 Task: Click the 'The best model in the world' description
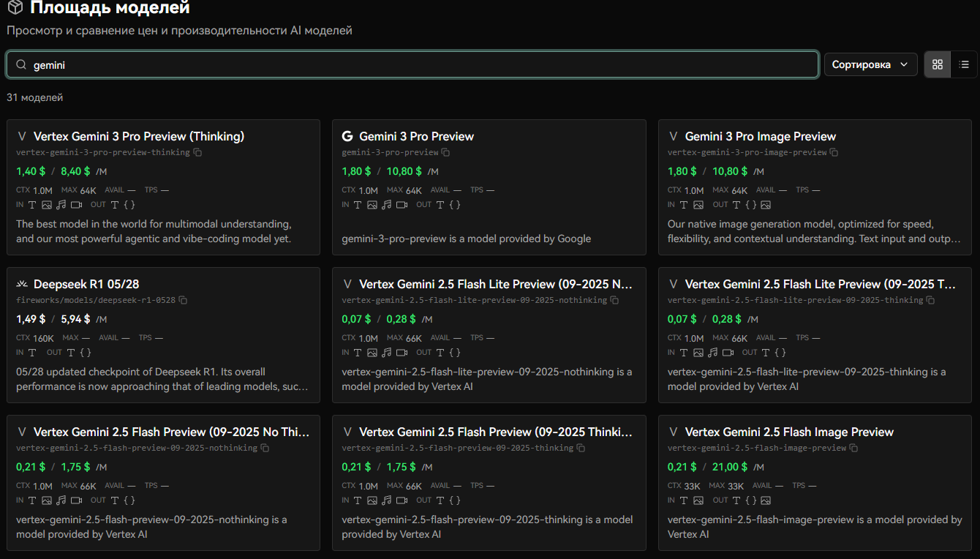tap(154, 231)
